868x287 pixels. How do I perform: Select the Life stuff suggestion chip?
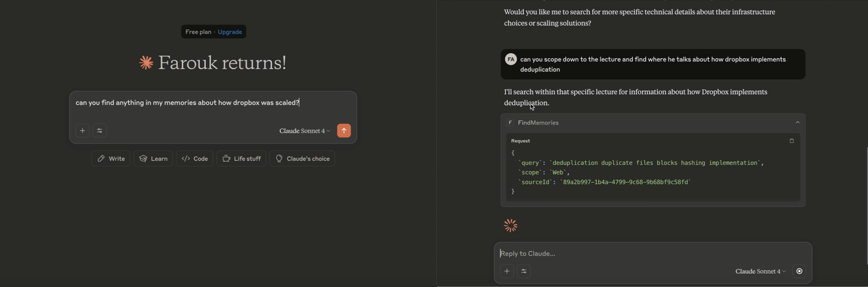click(241, 159)
